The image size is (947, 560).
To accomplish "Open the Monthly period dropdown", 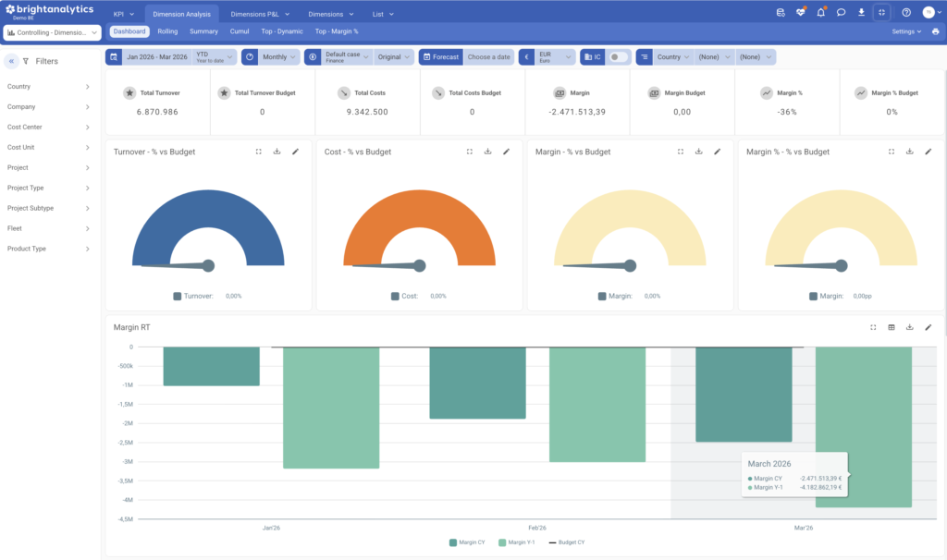I will [278, 56].
